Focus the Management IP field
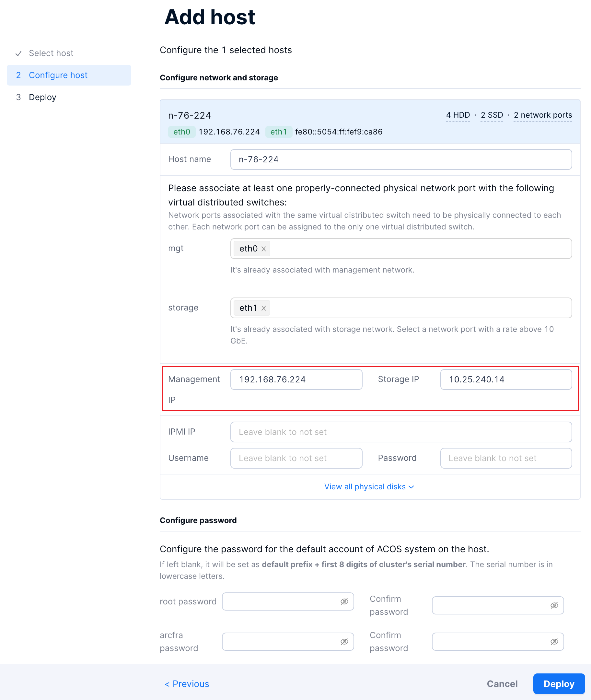This screenshot has width=591, height=700. pos(296,379)
